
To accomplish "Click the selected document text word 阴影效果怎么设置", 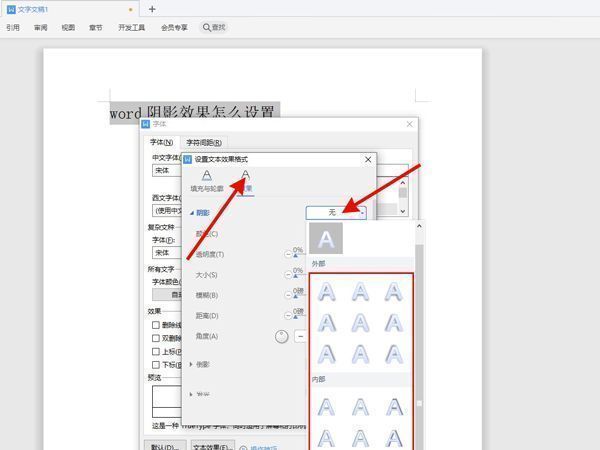I will 211,112.
